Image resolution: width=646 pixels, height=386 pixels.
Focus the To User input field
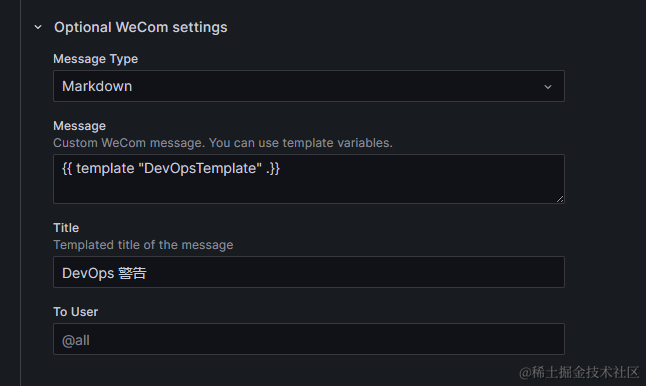309,339
